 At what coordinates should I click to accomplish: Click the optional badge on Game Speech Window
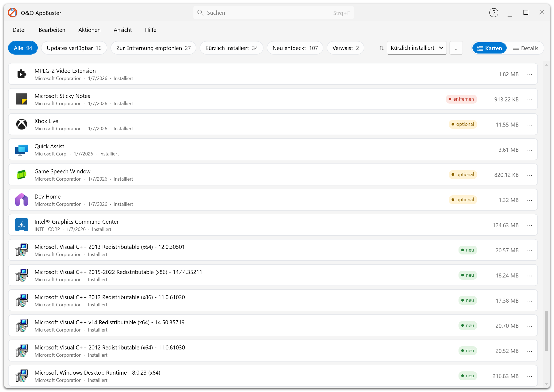pyautogui.click(x=463, y=174)
